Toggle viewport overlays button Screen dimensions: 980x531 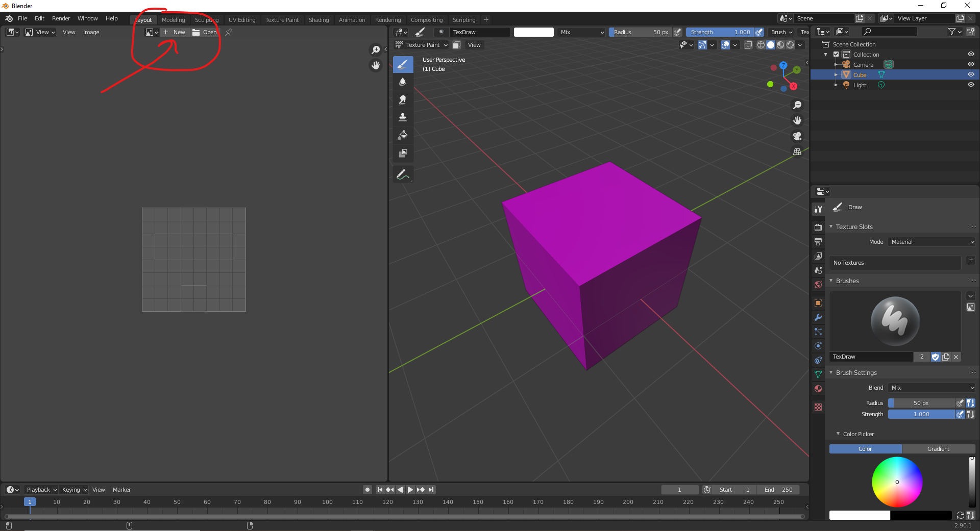coord(725,45)
